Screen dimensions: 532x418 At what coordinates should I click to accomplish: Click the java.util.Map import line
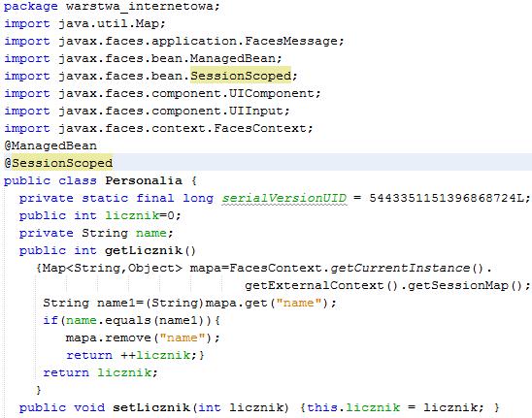pos(84,23)
